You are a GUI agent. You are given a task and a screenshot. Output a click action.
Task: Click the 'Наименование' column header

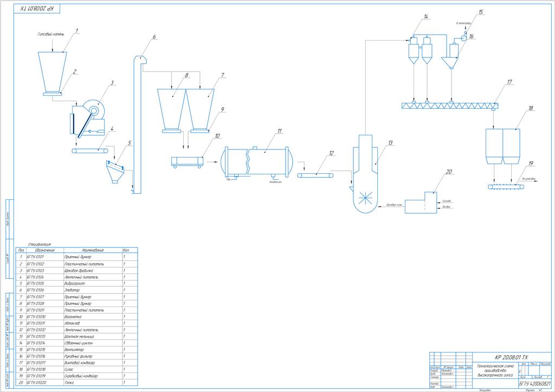93,250
